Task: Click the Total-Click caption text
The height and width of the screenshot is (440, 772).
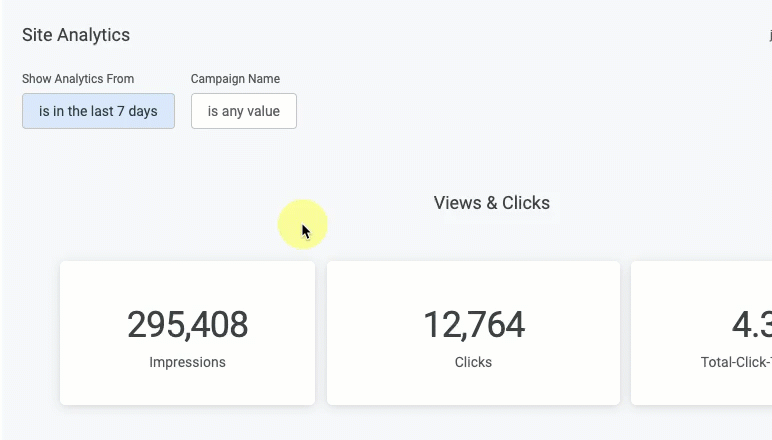Action: click(x=736, y=362)
